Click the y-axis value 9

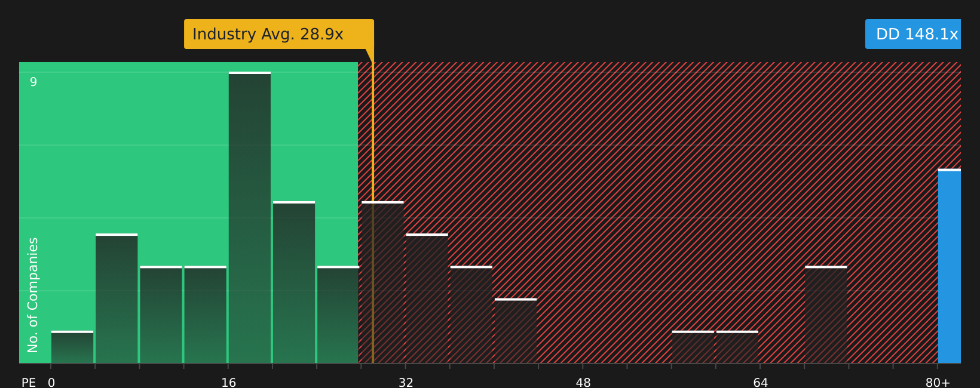pos(33,82)
